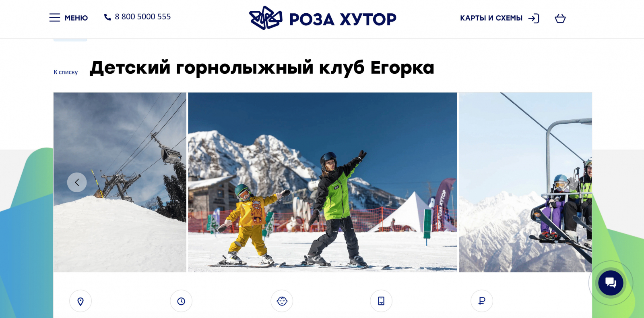Open the skiing instructor and child photo
Image resolution: width=644 pixels, height=318 pixels.
[322, 182]
